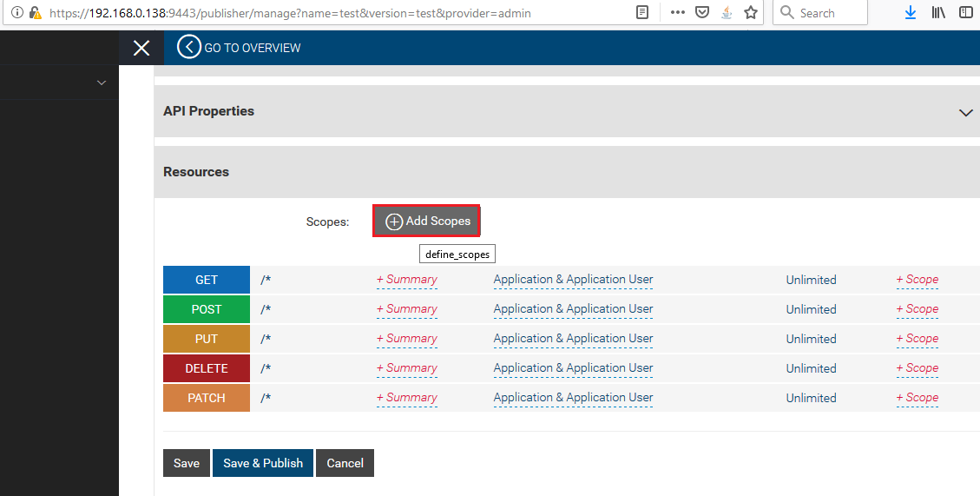Open the Firefox downloads panel
This screenshot has width=980, height=496.
911,13
